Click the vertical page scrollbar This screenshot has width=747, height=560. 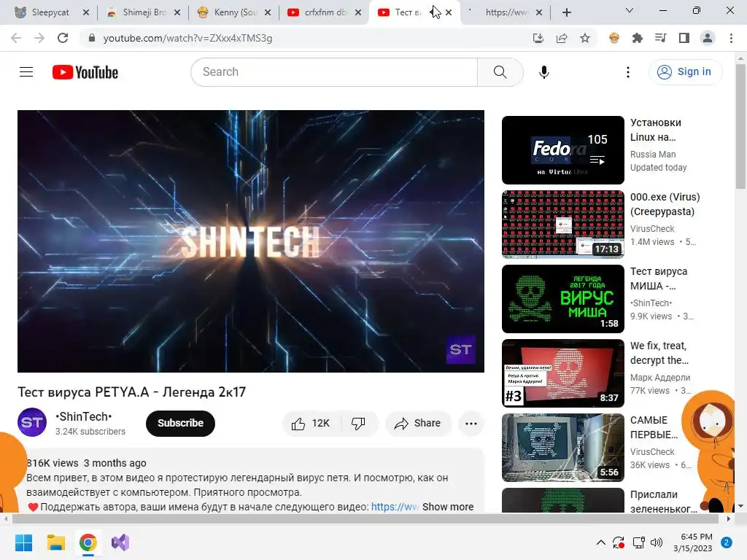click(740, 126)
